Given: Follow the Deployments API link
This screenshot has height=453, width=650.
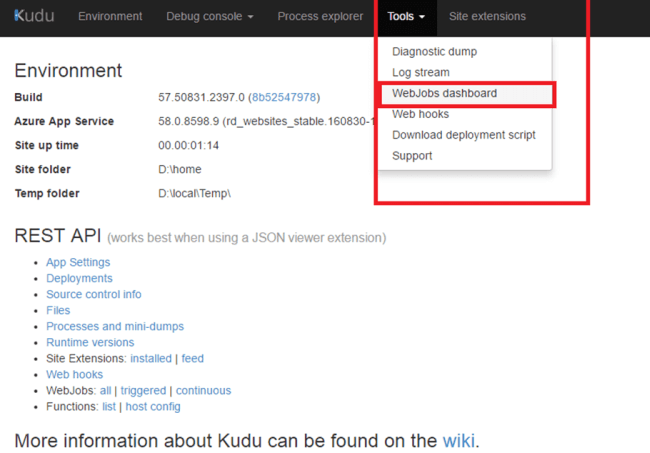Looking at the screenshot, I should (79, 279).
